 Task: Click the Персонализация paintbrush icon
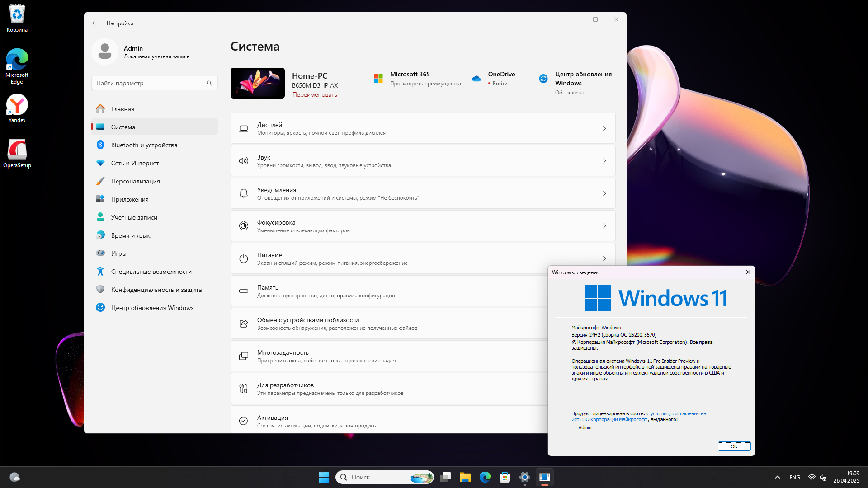click(x=100, y=181)
